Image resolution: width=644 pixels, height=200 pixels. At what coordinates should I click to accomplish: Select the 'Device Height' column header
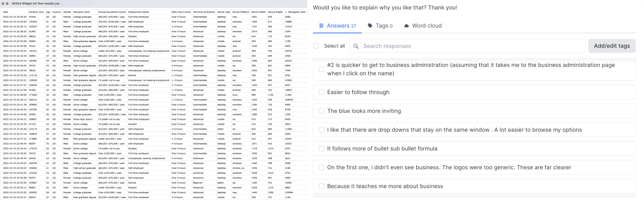pyautogui.click(x=275, y=12)
